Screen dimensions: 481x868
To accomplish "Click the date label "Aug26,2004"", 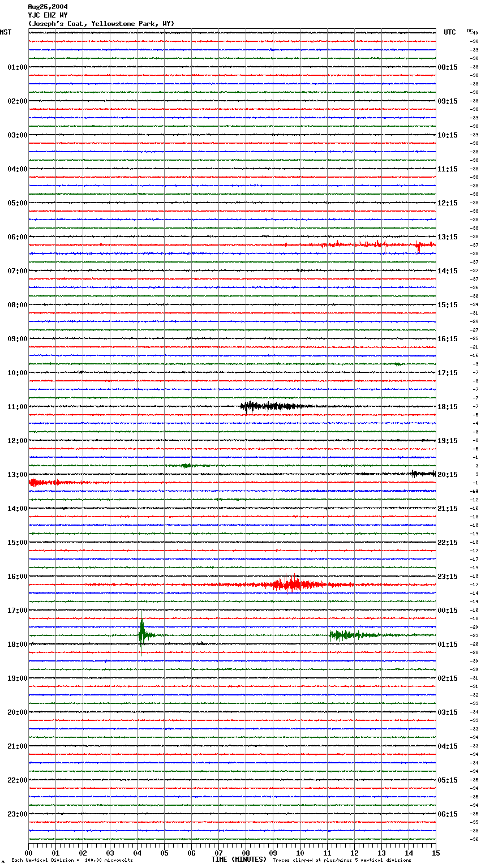I will 48,7.
